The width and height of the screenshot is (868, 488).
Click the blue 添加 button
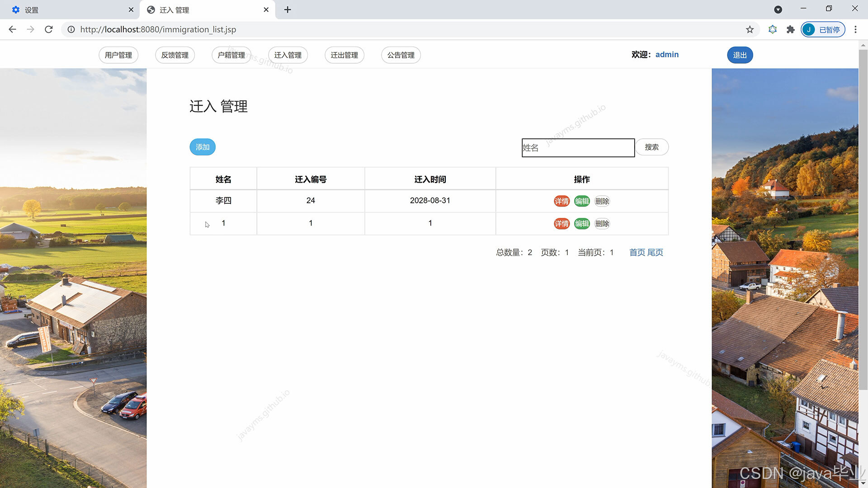pyautogui.click(x=203, y=147)
